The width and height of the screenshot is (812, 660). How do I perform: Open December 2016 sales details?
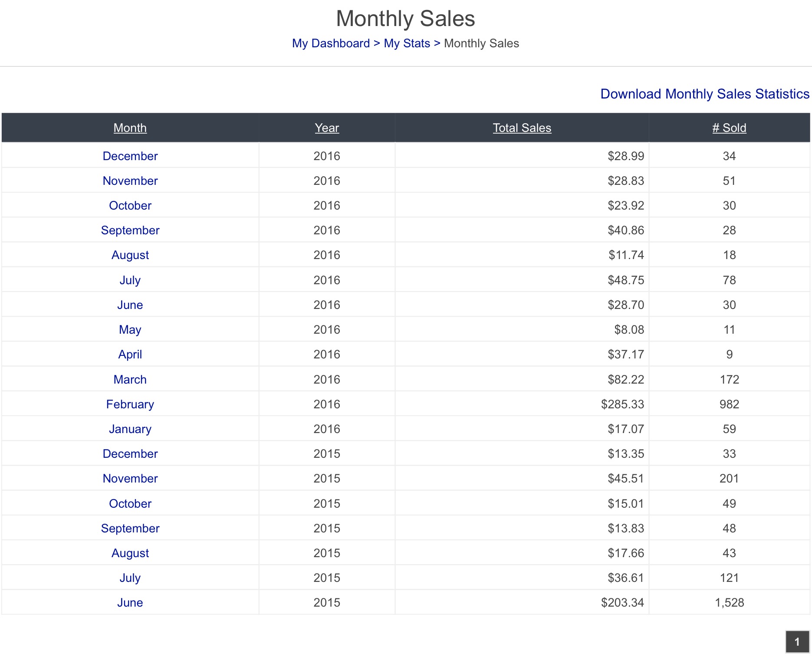130,156
